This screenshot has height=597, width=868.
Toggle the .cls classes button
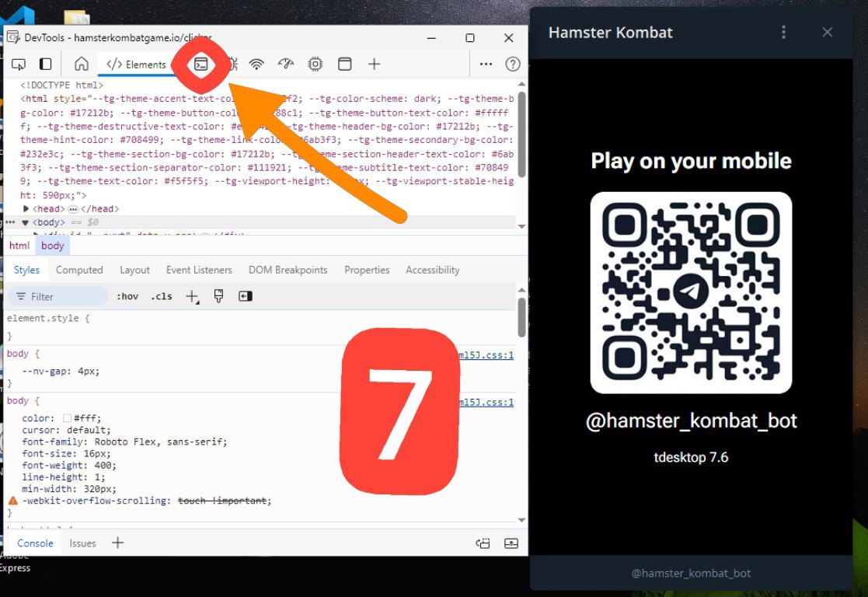[161, 296]
